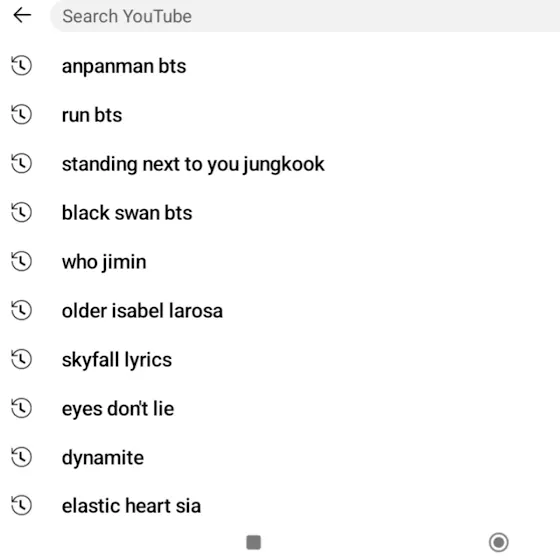Click history icon beside black swan bts
The width and height of the screenshot is (560, 560).
pyautogui.click(x=21, y=212)
